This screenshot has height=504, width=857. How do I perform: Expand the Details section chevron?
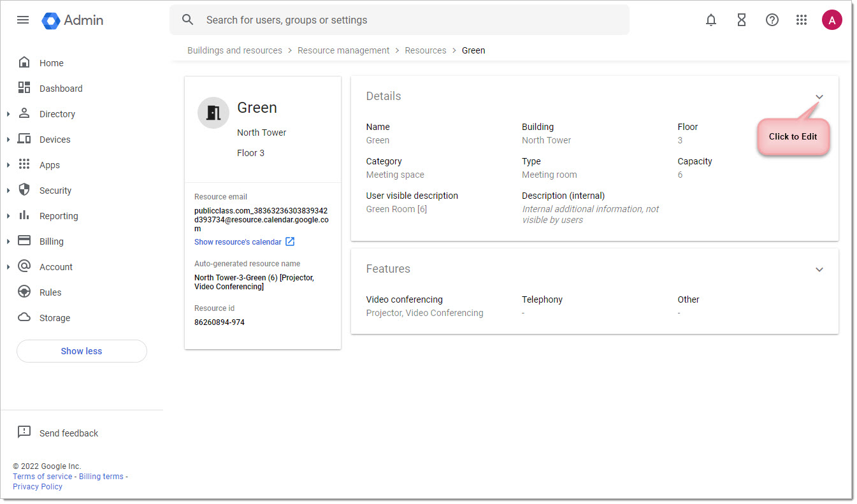[x=819, y=97]
